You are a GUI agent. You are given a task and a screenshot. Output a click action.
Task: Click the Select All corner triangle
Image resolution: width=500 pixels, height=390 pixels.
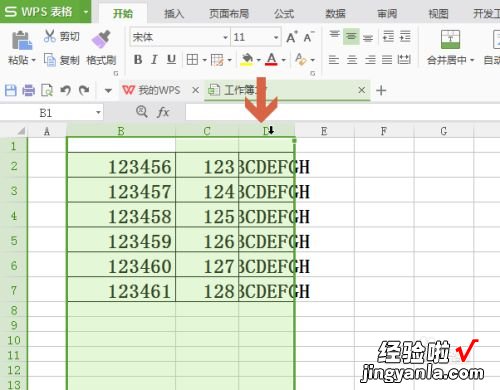21,131
